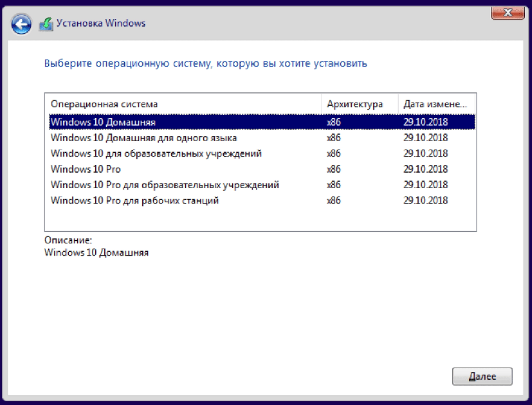
Task: Click the Выберите операционную систему heading
Action: (x=205, y=63)
